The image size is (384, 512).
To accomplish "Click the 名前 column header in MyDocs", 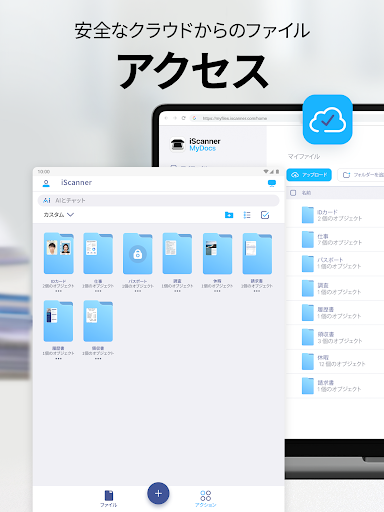I will point(306,193).
